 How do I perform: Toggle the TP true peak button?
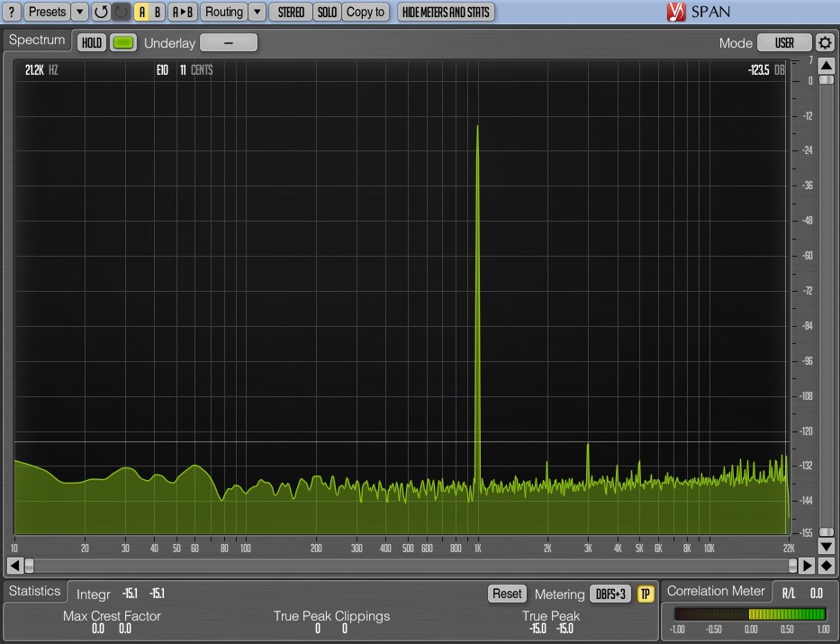click(x=645, y=594)
